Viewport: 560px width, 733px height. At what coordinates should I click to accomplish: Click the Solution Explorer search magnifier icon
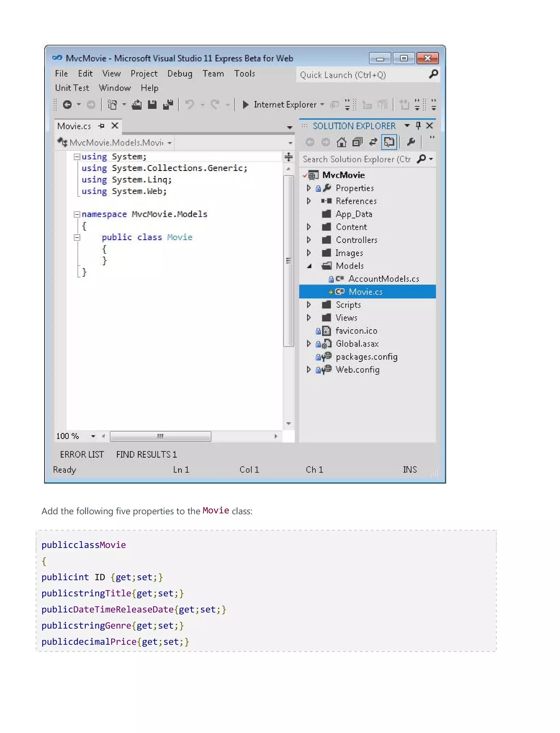422,159
